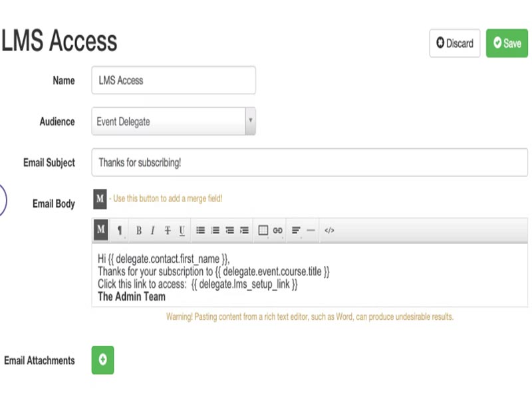Viewport: 532px width, 399px height.
Task: Insert a horizontal line in the editor
Action: pos(311,230)
